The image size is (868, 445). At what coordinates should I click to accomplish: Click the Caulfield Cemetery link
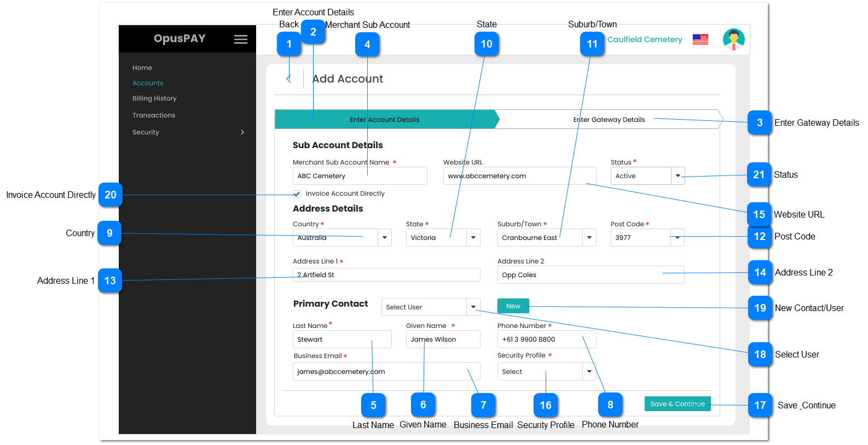click(645, 39)
